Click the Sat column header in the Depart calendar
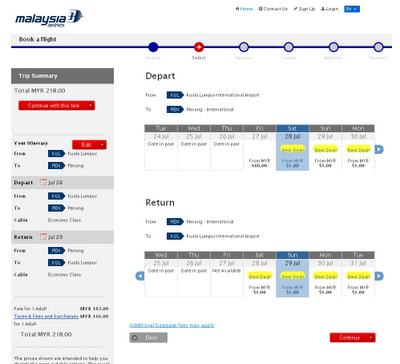Screen dimensions: 400x364 (292, 128)
